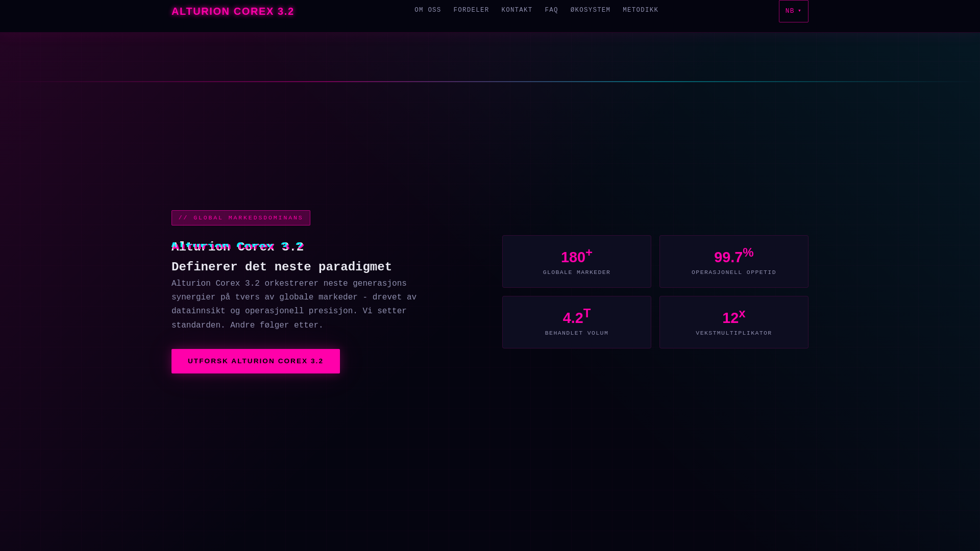Screen dimensions: 980x551
Task: Select the 12x Vekstmultiplikator card
Action: [x=734, y=322]
